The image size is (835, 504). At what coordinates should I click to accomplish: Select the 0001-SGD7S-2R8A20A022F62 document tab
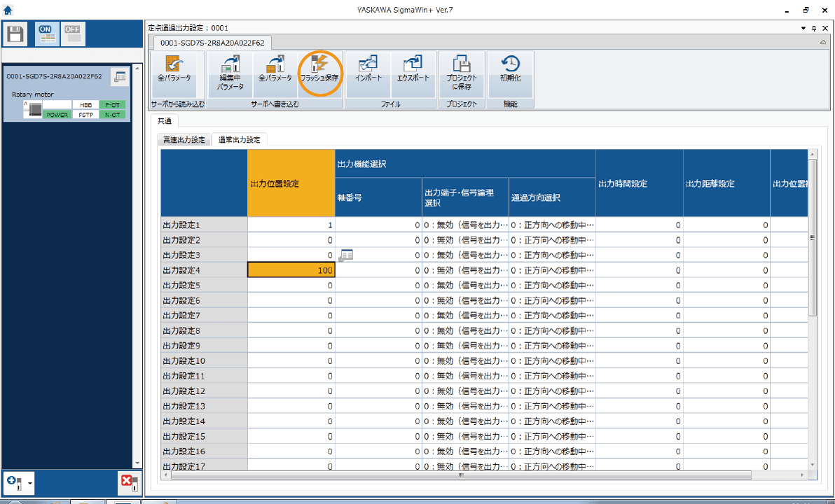pyautogui.click(x=212, y=43)
